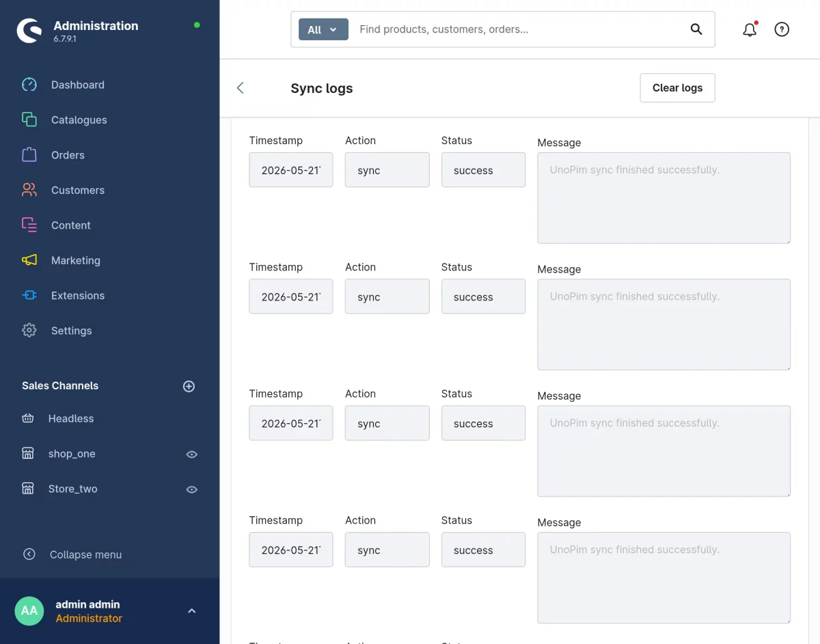820x644 pixels.
Task: Expand the admin user menu chevron
Action: pos(192,611)
